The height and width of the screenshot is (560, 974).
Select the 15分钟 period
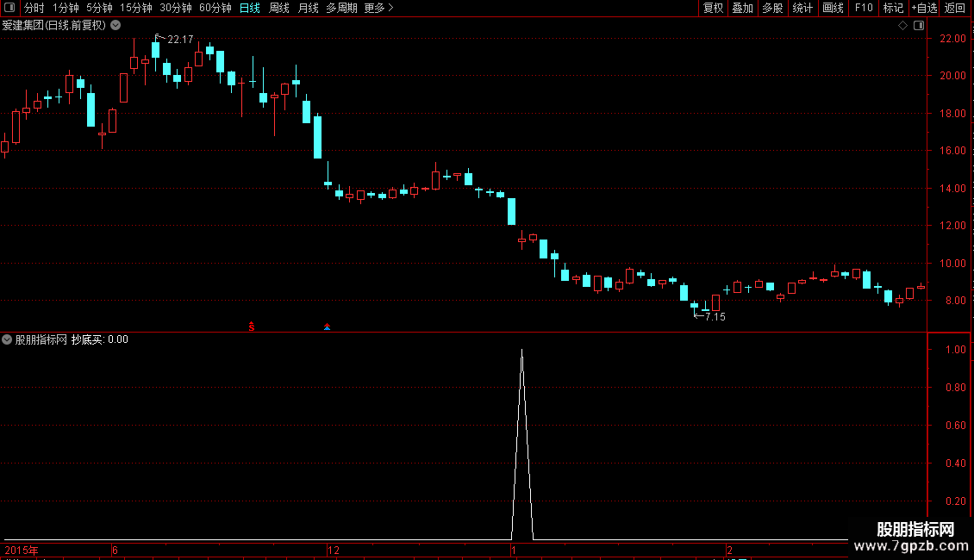click(x=136, y=8)
